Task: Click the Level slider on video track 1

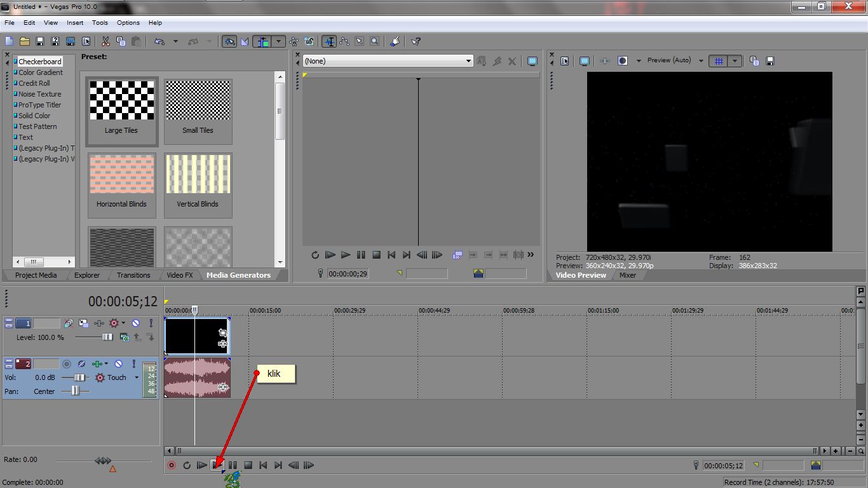Action: [x=107, y=337]
